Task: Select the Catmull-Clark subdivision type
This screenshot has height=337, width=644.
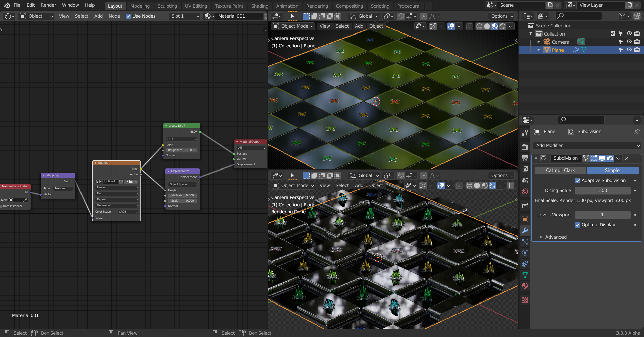Action: click(x=560, y=171)
